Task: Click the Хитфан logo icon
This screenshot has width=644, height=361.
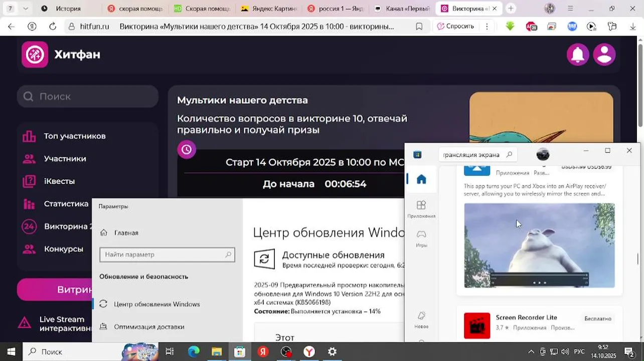Action: (x=35, y=54)
